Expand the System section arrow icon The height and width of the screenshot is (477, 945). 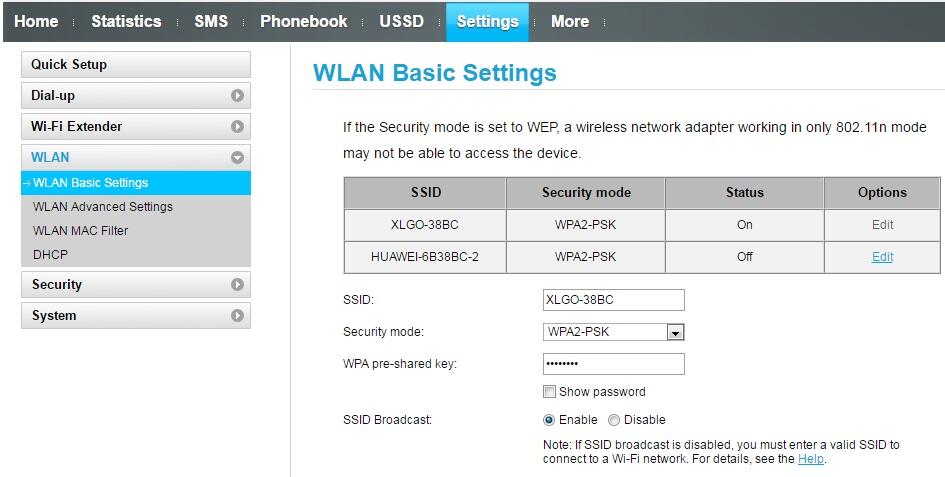click(237, 316)
